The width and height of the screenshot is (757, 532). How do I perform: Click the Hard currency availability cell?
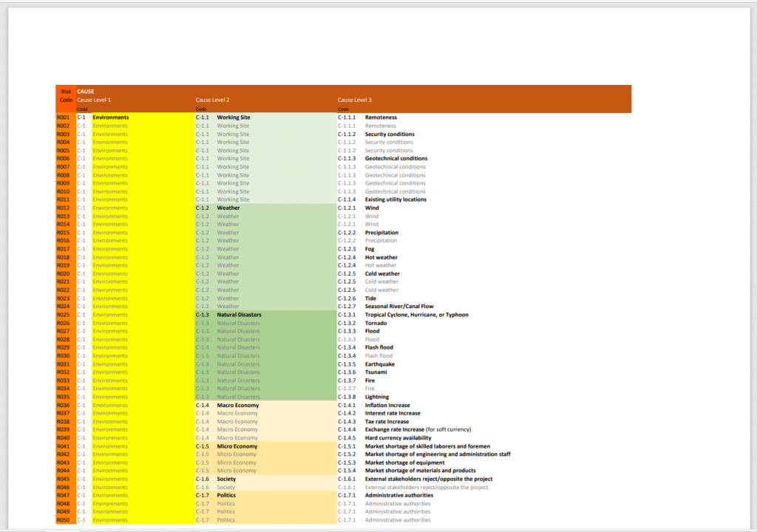398,438
